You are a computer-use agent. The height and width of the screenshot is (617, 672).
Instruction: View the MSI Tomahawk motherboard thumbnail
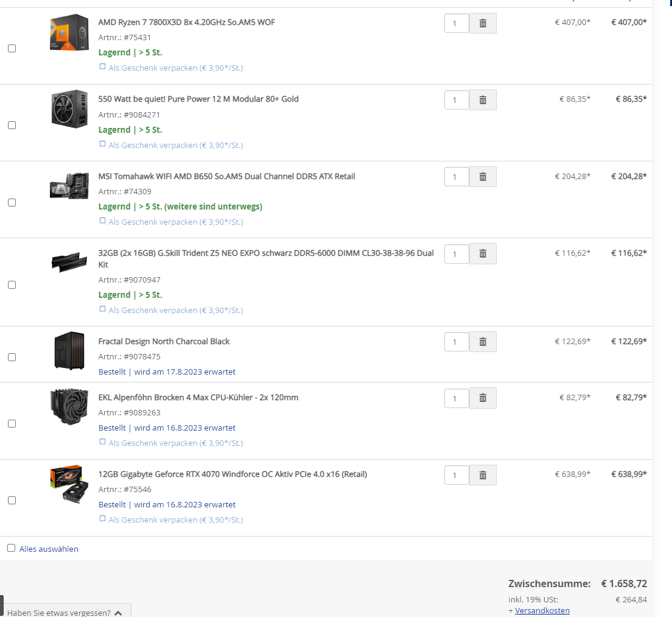click(69, 185)
